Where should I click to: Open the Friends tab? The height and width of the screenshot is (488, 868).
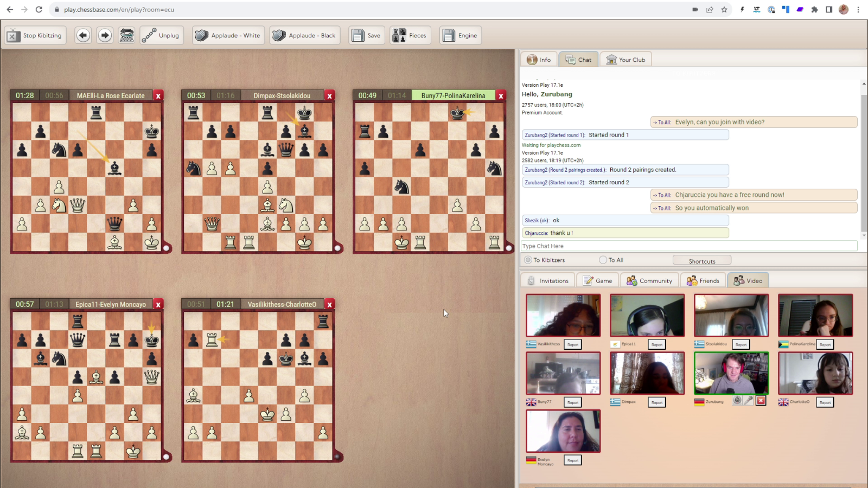coord(703,280)
